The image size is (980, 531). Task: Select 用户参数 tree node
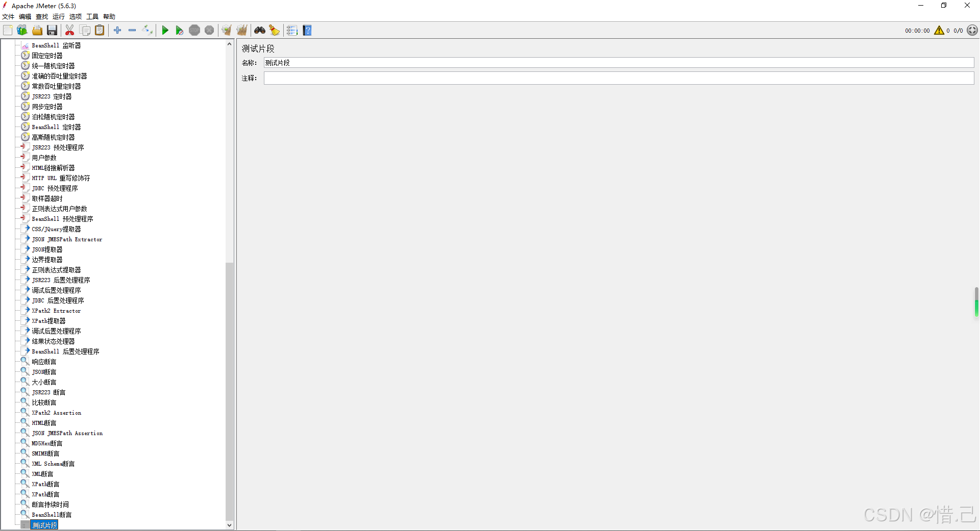44,158
